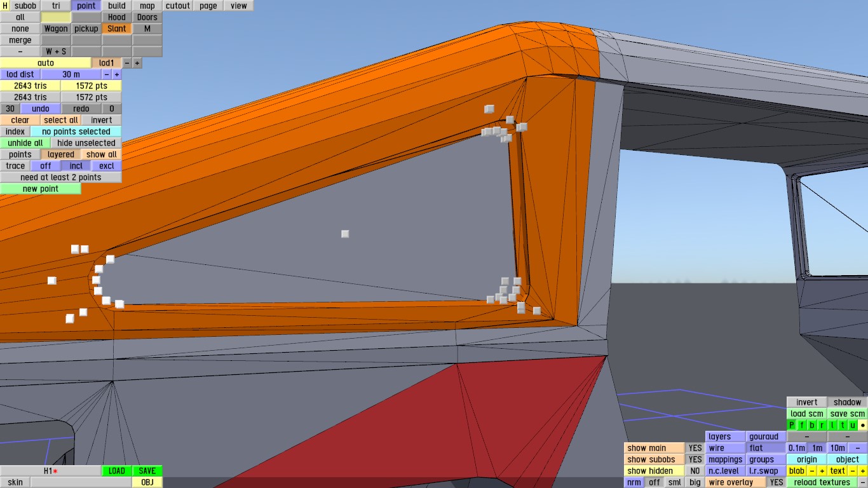The width and height of the screenshot is (868, 488).
Task: Toggle the YES value beside show main
Action: pos(696,448)
